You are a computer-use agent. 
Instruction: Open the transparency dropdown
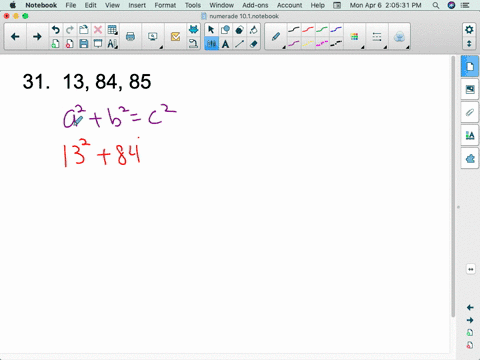tap(399, 37)
